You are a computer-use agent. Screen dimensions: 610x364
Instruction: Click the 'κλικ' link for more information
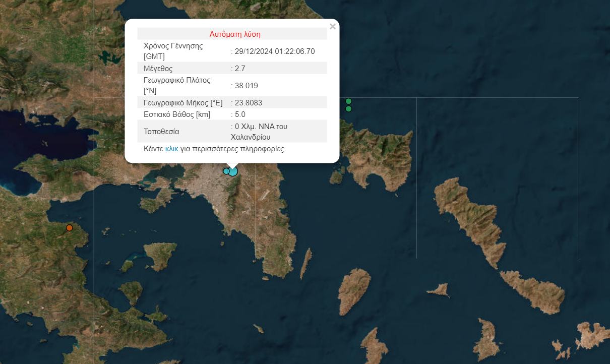[x=171, y=149]
